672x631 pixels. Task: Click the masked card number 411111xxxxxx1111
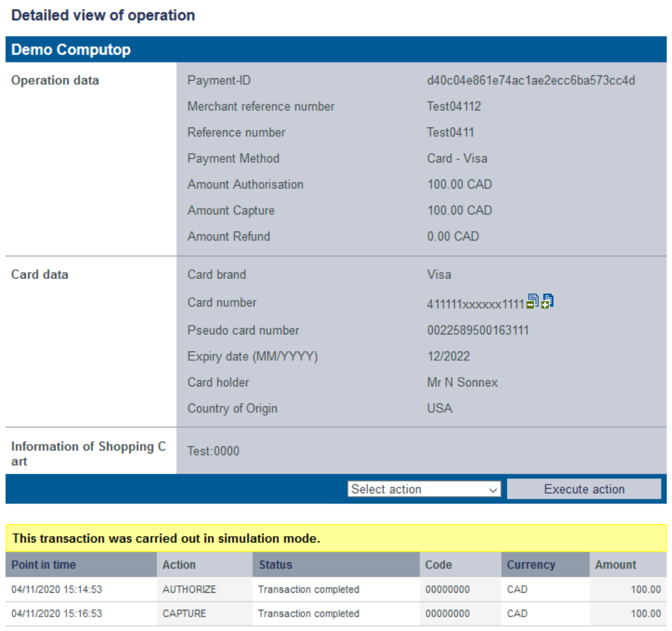(475, 304)
